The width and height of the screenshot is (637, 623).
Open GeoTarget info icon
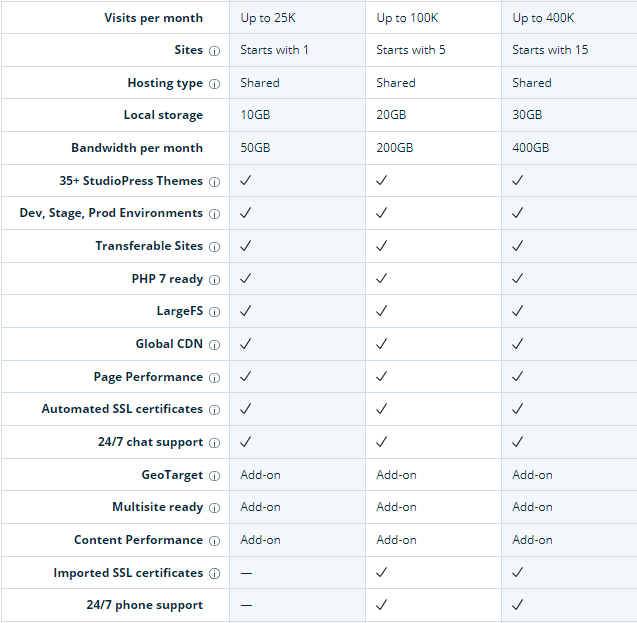click(214, 476)
